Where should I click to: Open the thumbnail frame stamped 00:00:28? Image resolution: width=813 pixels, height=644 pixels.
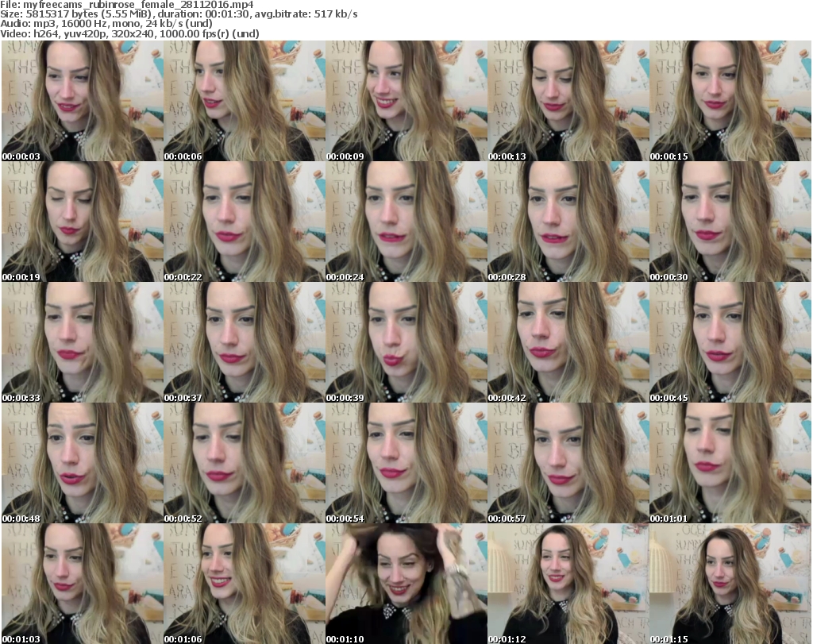click(x=568, y=222)
